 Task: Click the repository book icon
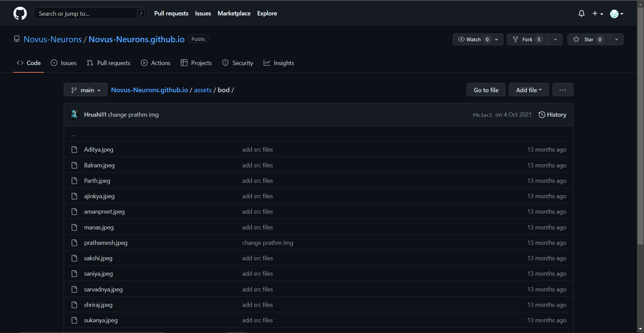(17, 39)
